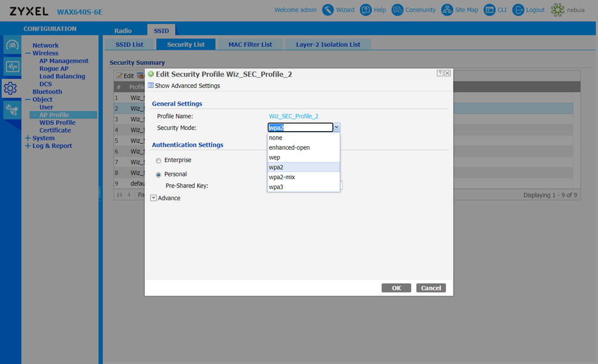Expand the System tree node

(x=28, y=138)
